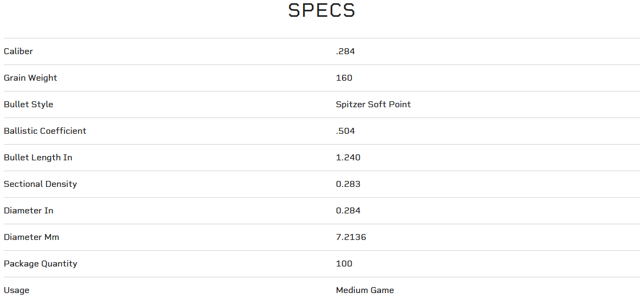Image resolution: width=644 pixels, height=299 pixels.
Task: Select the Bullet Style label
Action: (28, 105)
